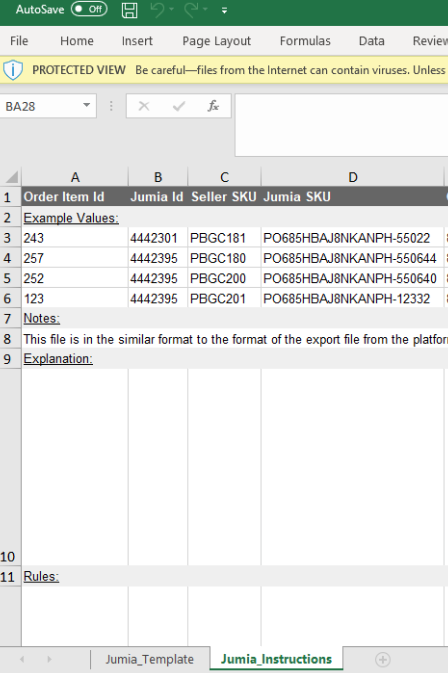Image resolution: width=448 pixels, height=673 pixels.
Task: Click inside the formula bar input
Action: click(342, 125)
